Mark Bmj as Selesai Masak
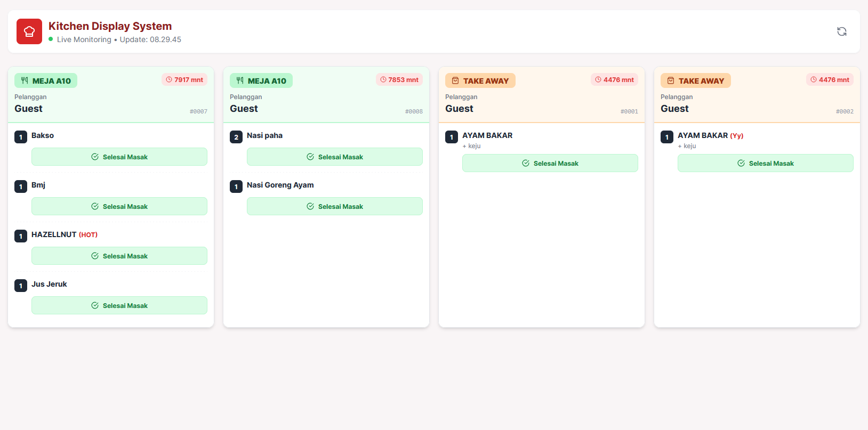This screenshot has height=430, width=868. (119, 206)
